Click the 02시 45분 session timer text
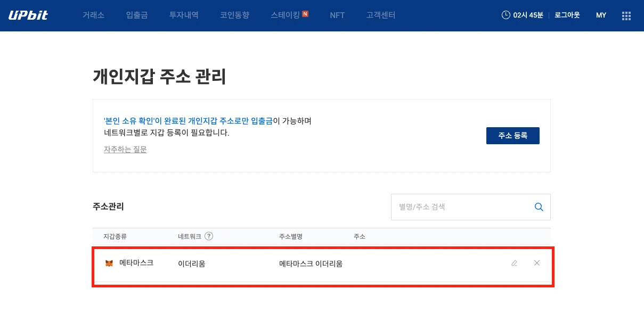 point(528,15)
